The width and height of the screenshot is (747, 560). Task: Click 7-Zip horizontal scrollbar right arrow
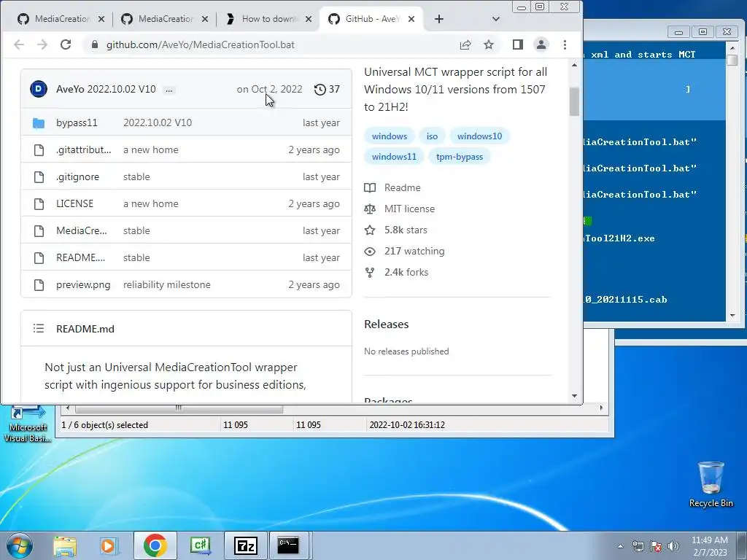(601, 408)
